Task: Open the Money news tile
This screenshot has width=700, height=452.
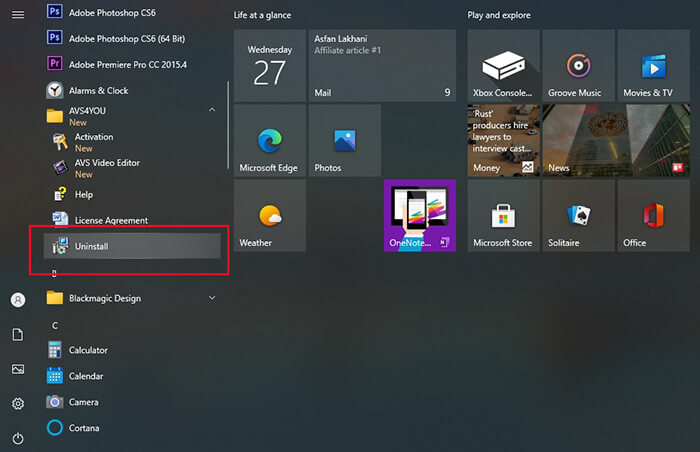Action: click(x=504, y=141)
